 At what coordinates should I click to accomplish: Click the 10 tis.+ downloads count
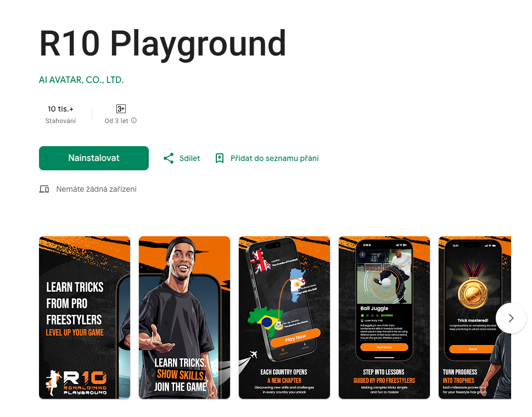60,109
